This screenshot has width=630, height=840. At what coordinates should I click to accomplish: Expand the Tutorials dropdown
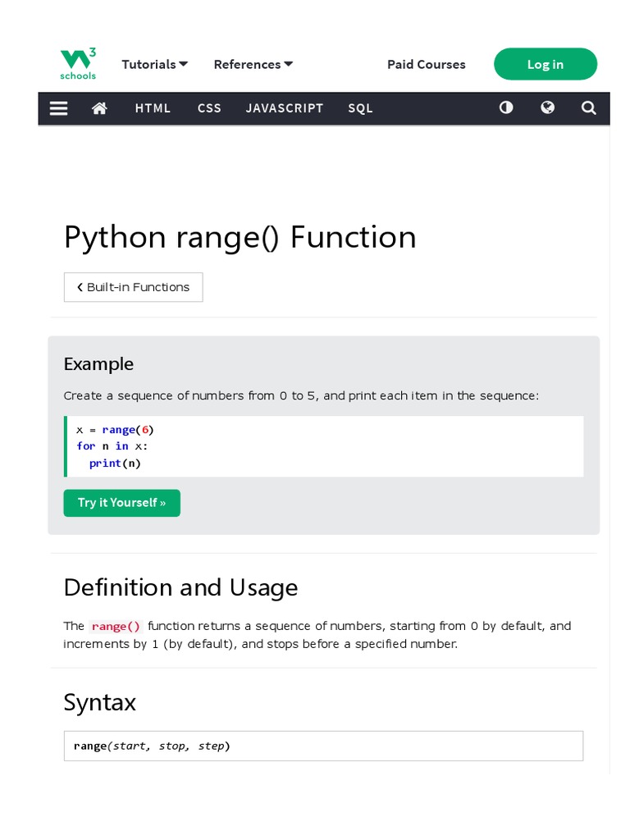point(154,64)
